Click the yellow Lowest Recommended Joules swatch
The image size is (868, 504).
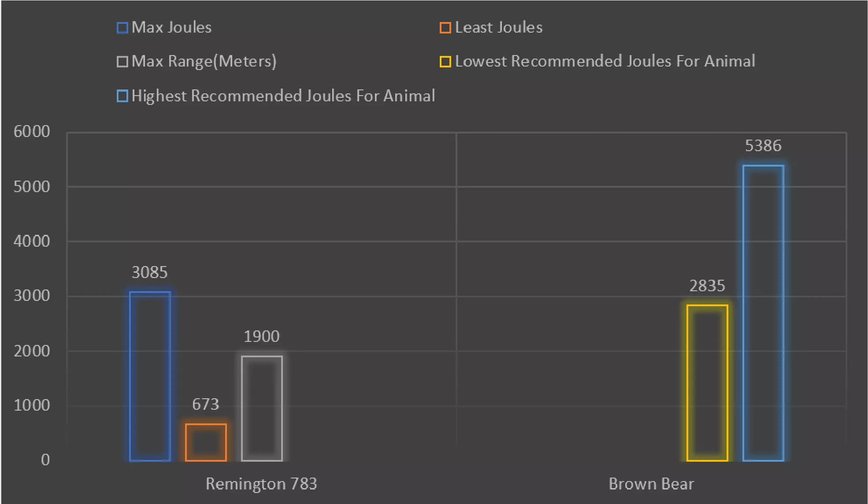pyautogui.click(x=445, y=62)
